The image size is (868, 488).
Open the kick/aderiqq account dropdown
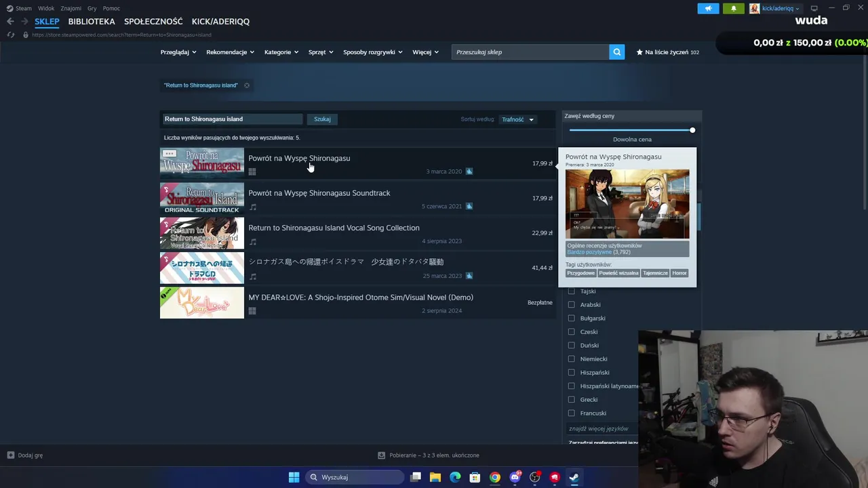tap(775, 8)
